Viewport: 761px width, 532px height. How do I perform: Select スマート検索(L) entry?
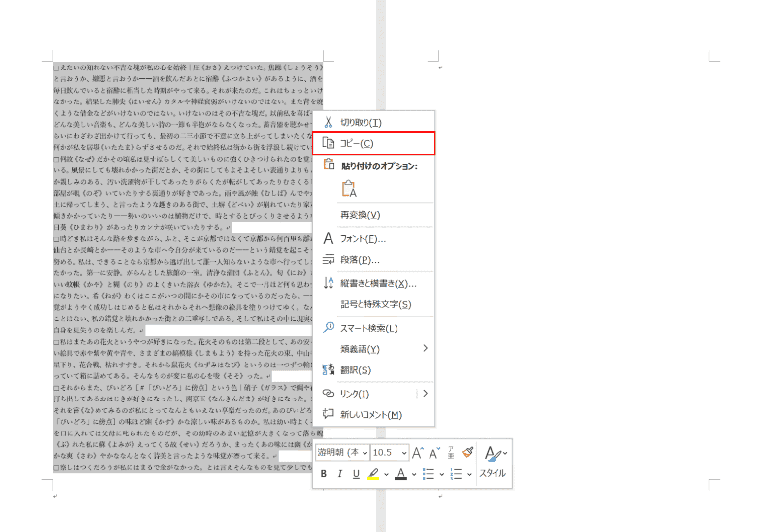[x=374, y=328]
